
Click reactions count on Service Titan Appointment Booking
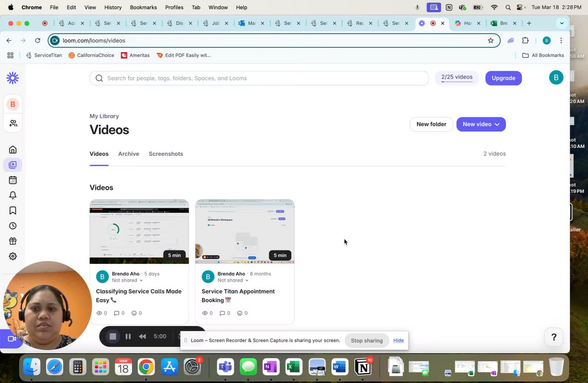(x=242, y=313)
